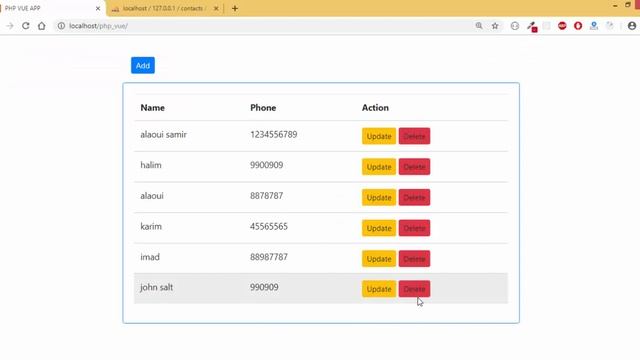Screen dimensions: 640x360
Task: Open a new browser tab
Action: [x=235, y=8]
